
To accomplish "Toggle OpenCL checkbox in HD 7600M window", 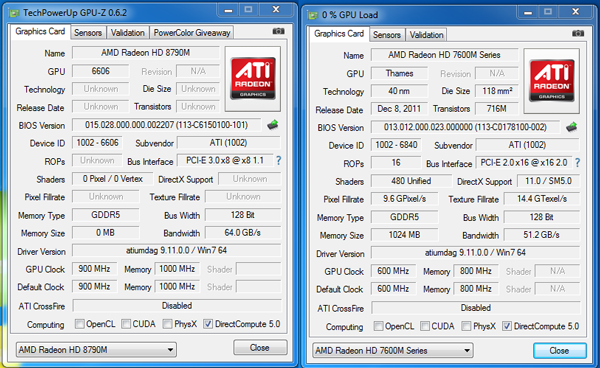I will [378, 326].
